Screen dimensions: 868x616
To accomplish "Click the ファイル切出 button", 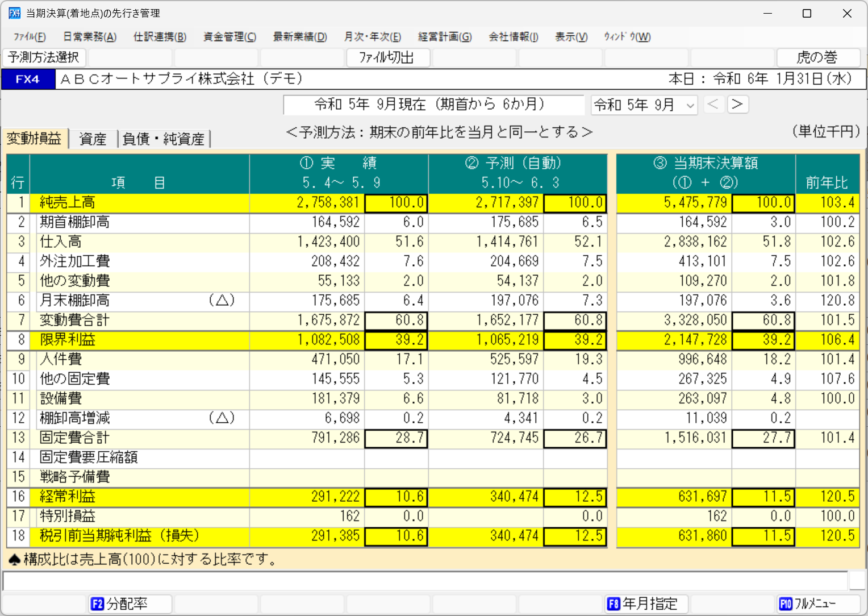I will pyautogui.click(x=388, y=57).
